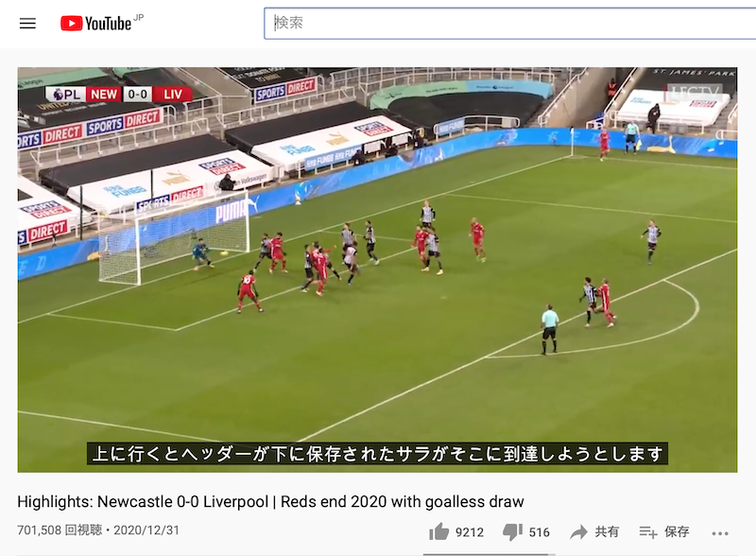Click the Newcastle 0-0 Liverpool video title

[x=270, y=502]
